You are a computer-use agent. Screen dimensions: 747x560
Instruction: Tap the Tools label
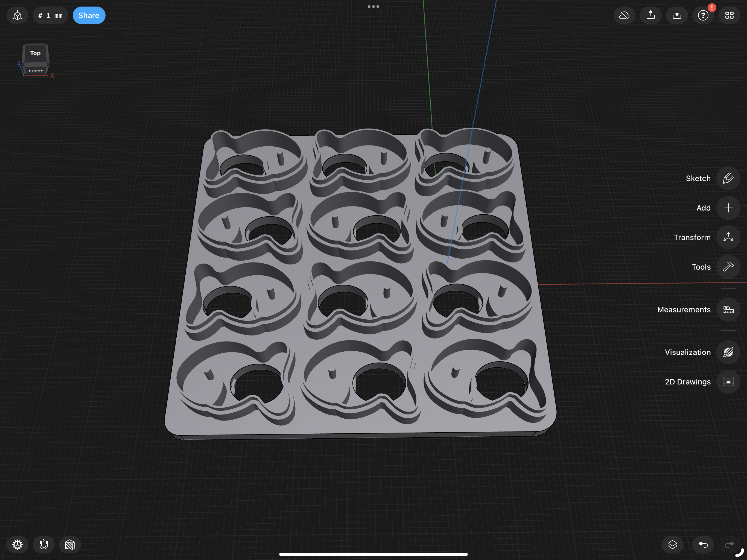(x=701, y=267)
